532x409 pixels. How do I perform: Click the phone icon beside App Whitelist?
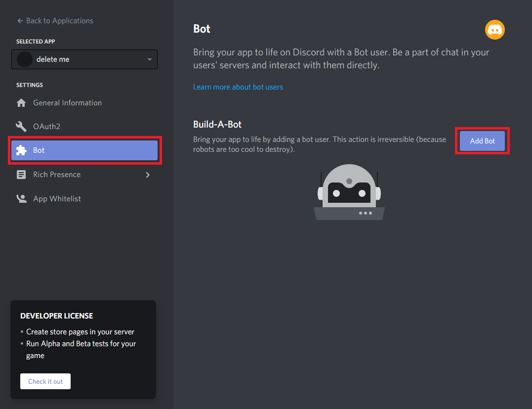click(x=21, y=198)
